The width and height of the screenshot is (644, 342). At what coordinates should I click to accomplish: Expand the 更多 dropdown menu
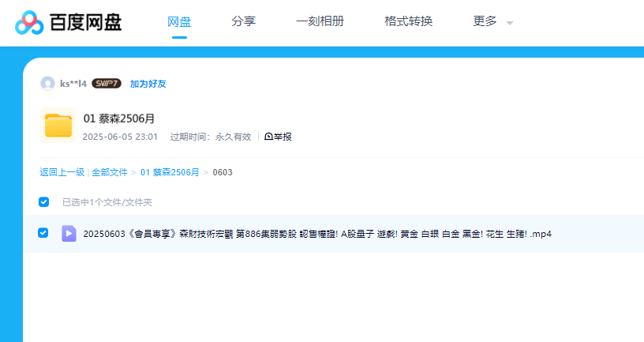[492, 21]
